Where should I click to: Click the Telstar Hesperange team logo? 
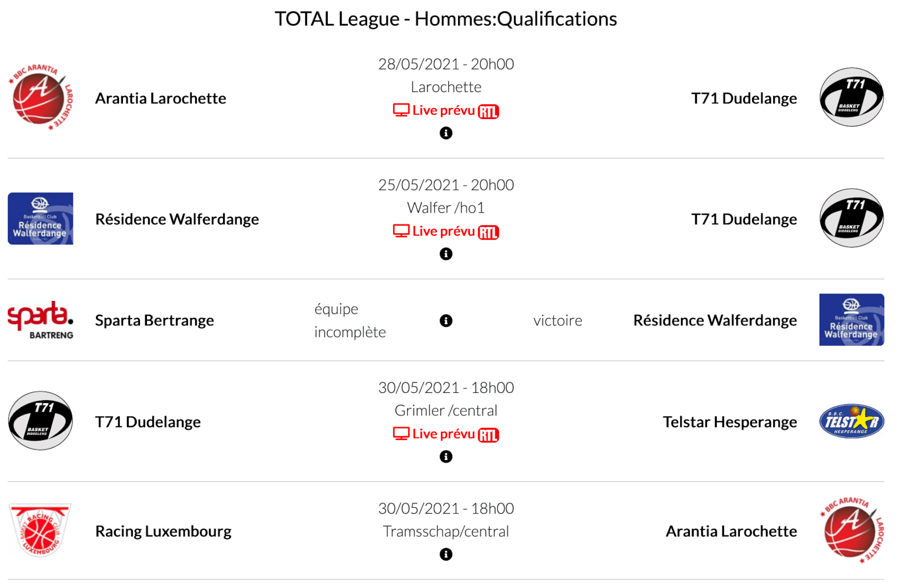[851, 421]
